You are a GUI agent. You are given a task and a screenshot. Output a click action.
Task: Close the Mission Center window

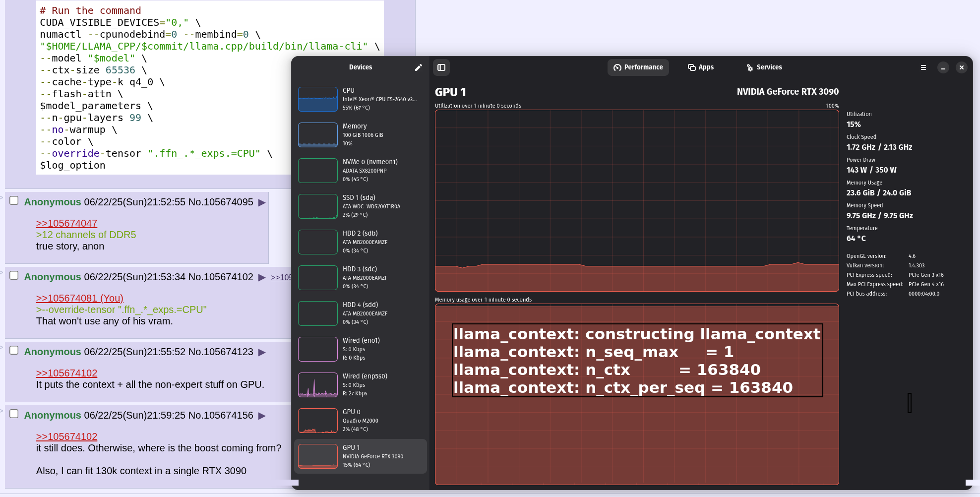pos(961,67)
